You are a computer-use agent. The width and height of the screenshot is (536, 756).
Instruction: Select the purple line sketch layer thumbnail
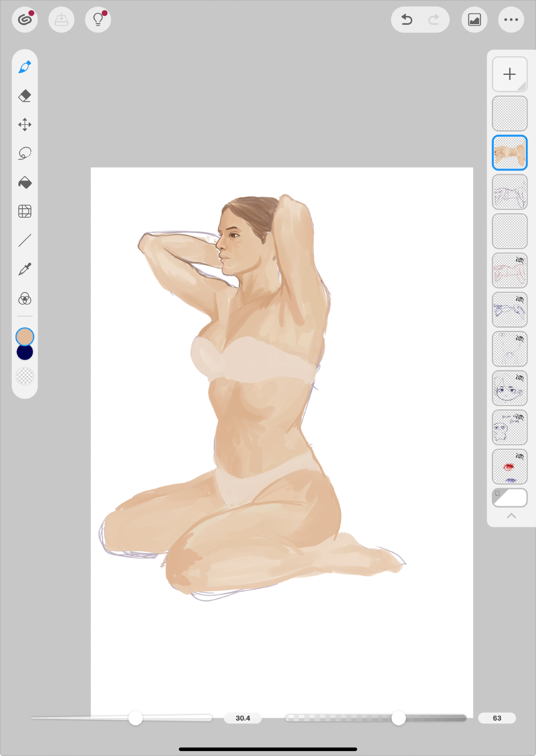[x=510, y=192]
